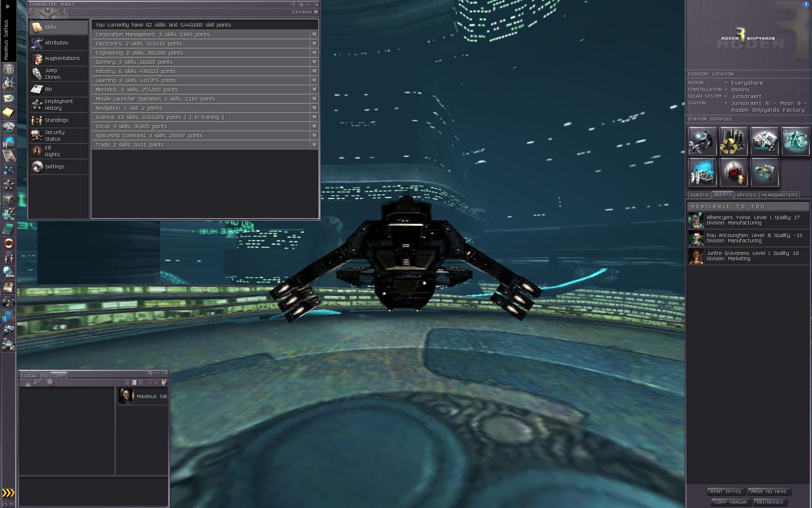Expand the Learning skill group

coord(205,80)
